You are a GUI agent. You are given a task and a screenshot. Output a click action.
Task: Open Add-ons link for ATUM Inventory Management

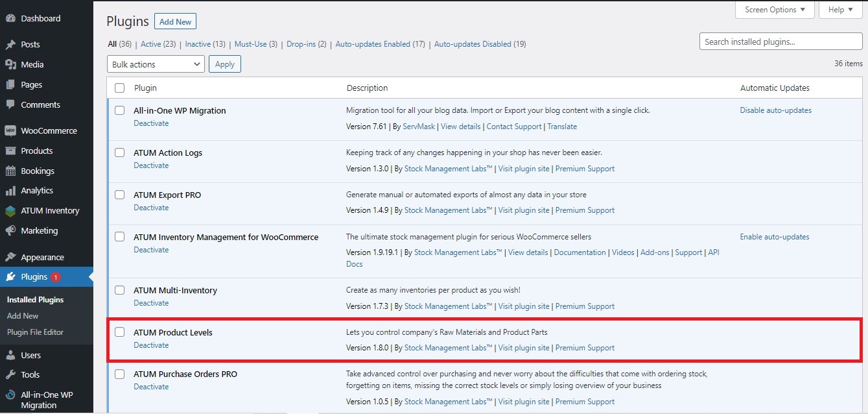click(x=655, y=252)
